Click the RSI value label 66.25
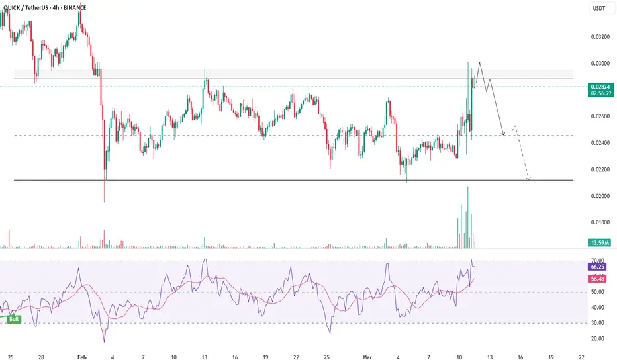Image resolution: width=617 pixels, height=364 pixels. tap(597, 267)
